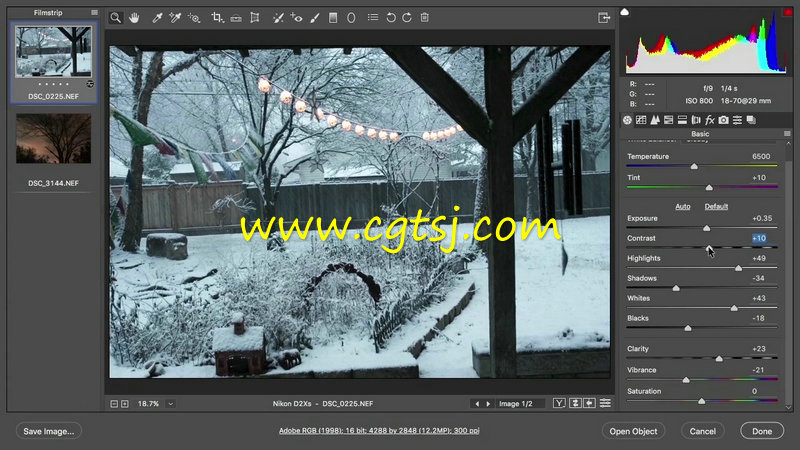This screenshot has width=800, height=450.
Task: Select the Zoom tool
Action: click(116, 18)
